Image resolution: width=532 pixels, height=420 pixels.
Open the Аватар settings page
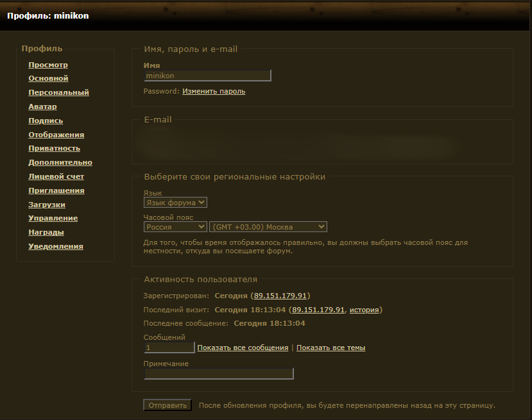click(42, 106)
